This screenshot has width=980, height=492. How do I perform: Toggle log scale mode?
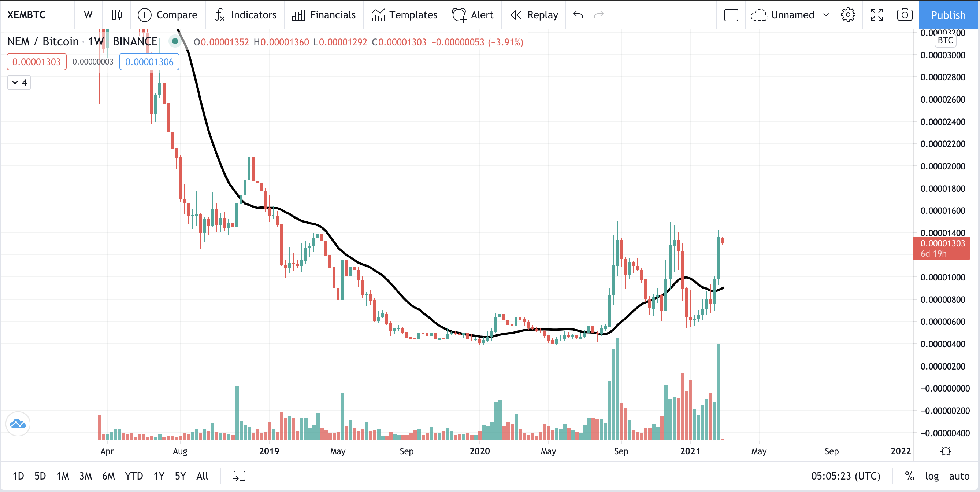click(x=932, y=476)
